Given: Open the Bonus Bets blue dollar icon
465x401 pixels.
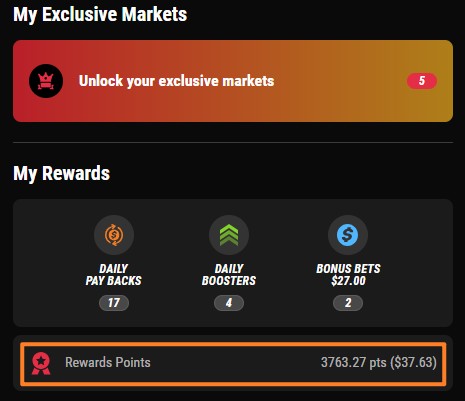Looking at the screenshot, I should point(348,235).
